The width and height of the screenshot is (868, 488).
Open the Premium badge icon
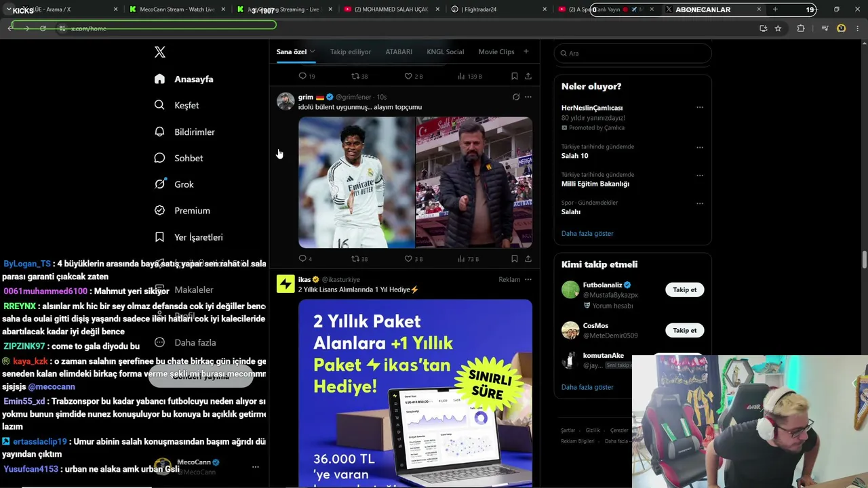tap(159, 211)
